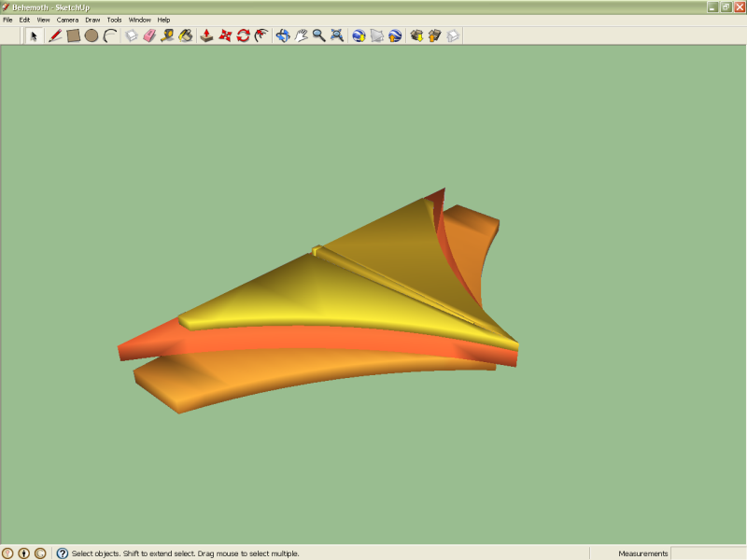Click the second round status bar icon
The height and width of the screenshot is (560, 747).
[24, 553]
